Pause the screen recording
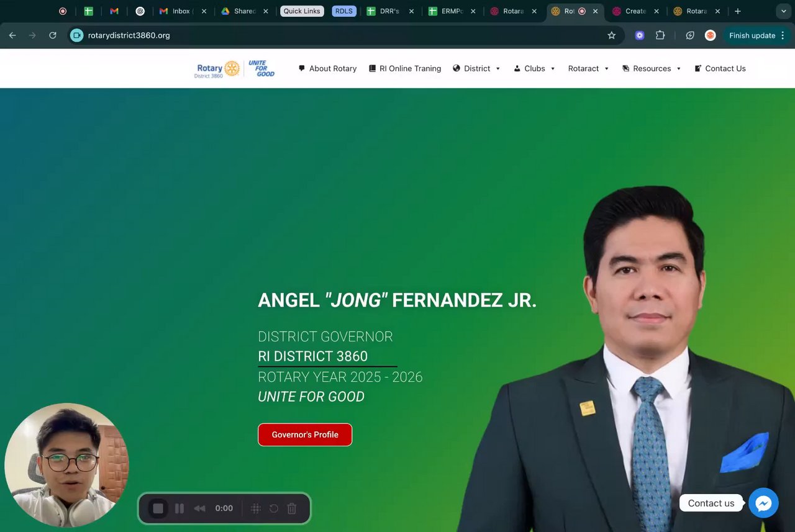Screen dimensions: 795x532 click(179, 508)
